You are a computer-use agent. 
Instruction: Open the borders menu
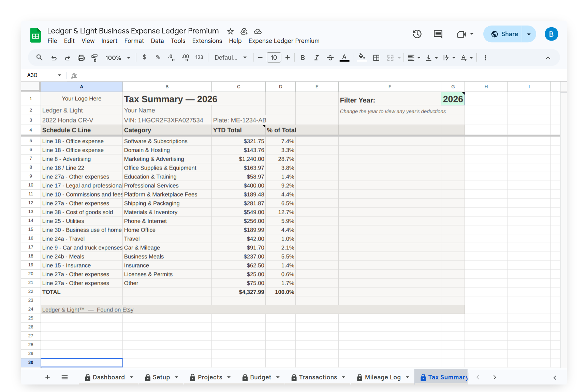376,58
